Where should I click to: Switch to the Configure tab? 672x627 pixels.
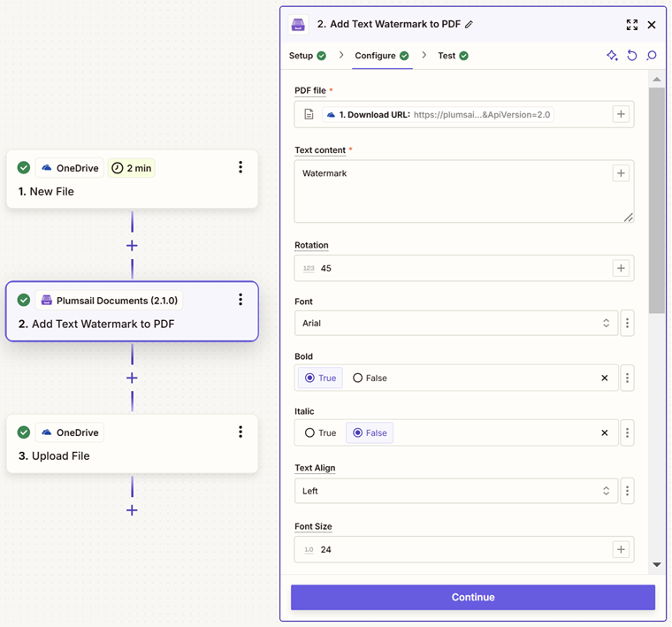point(382,56)
